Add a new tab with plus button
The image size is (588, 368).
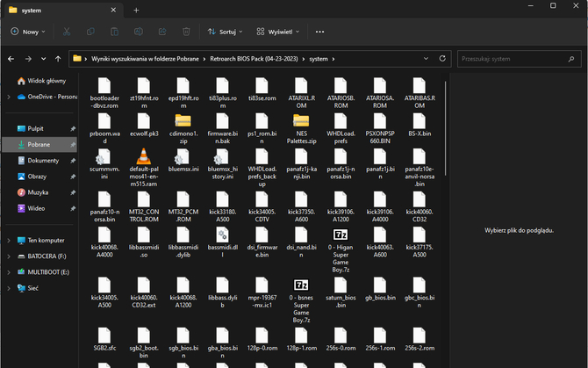click(x=136, y=11)
